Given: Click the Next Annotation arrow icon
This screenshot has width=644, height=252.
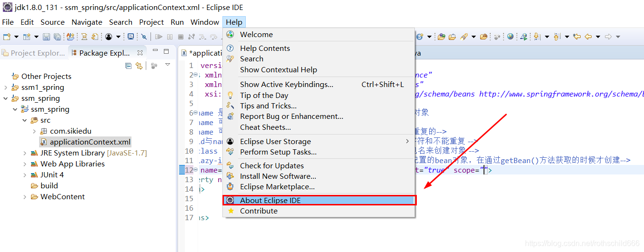Looking at the screenshot, I should click(537, 37).
